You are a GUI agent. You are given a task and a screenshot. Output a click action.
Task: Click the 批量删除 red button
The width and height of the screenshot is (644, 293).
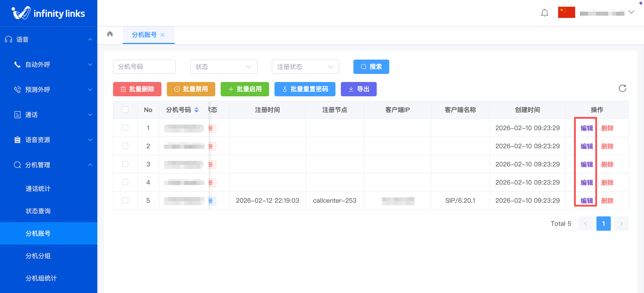point(137,89)
